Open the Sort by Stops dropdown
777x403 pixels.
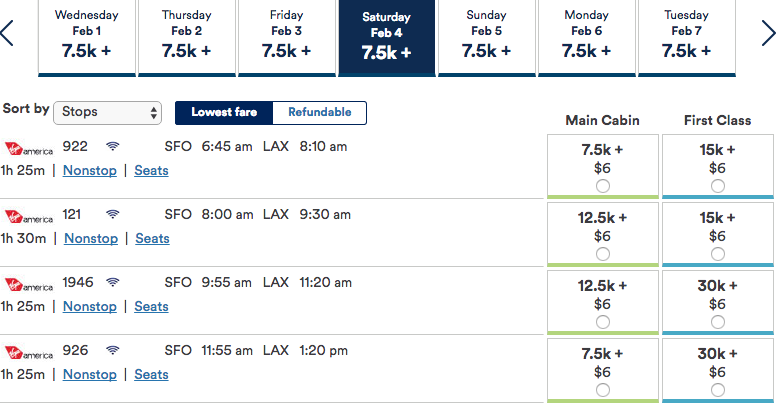click(x=107, y=113)
